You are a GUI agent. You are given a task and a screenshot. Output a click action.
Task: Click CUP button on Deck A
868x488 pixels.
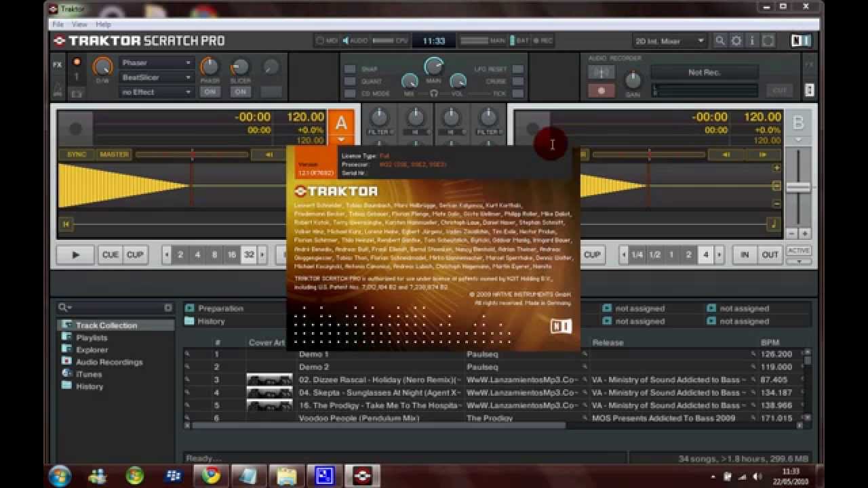[135, 255]
